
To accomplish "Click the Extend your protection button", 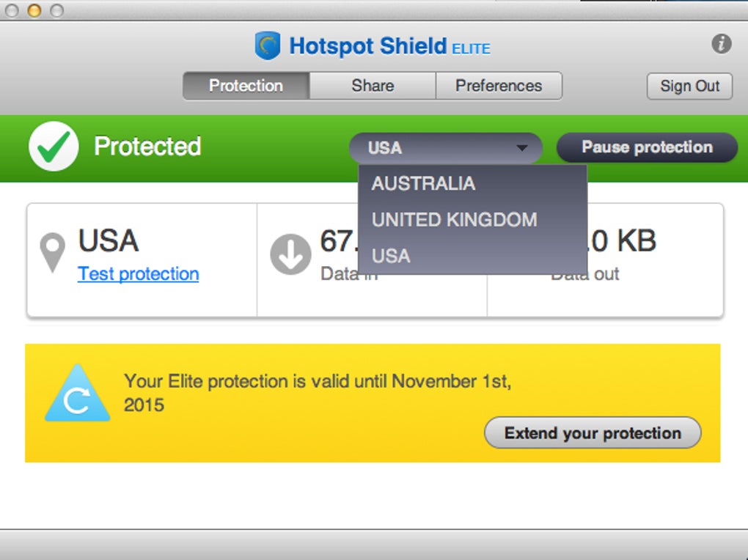I will [593, 433].
